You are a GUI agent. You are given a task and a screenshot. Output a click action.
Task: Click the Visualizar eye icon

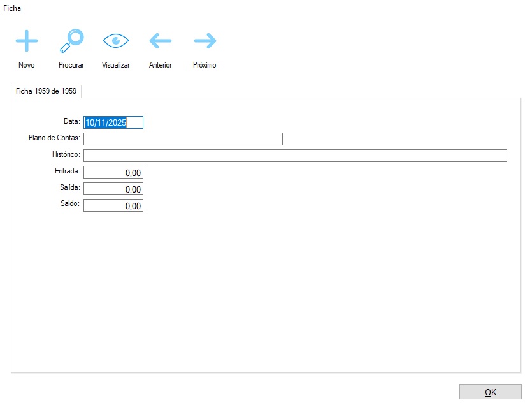click(116, 41)
